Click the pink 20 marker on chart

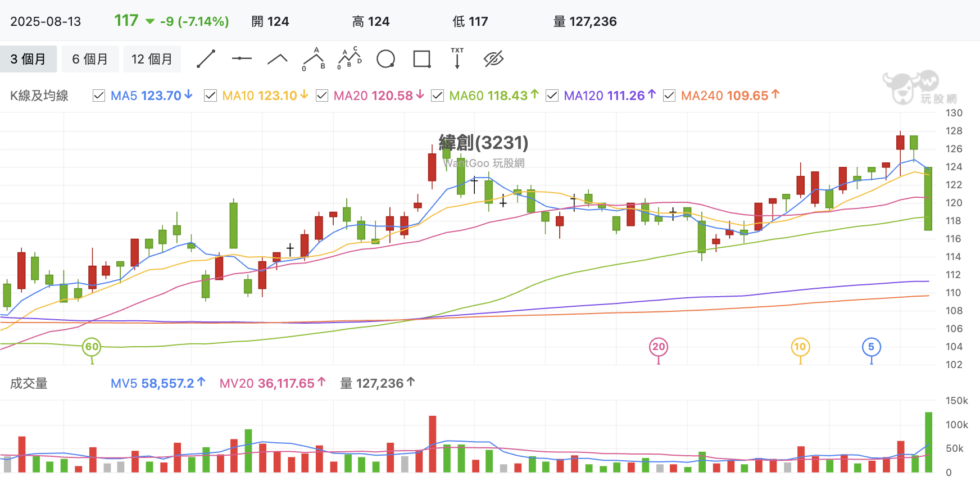[659, 347]
